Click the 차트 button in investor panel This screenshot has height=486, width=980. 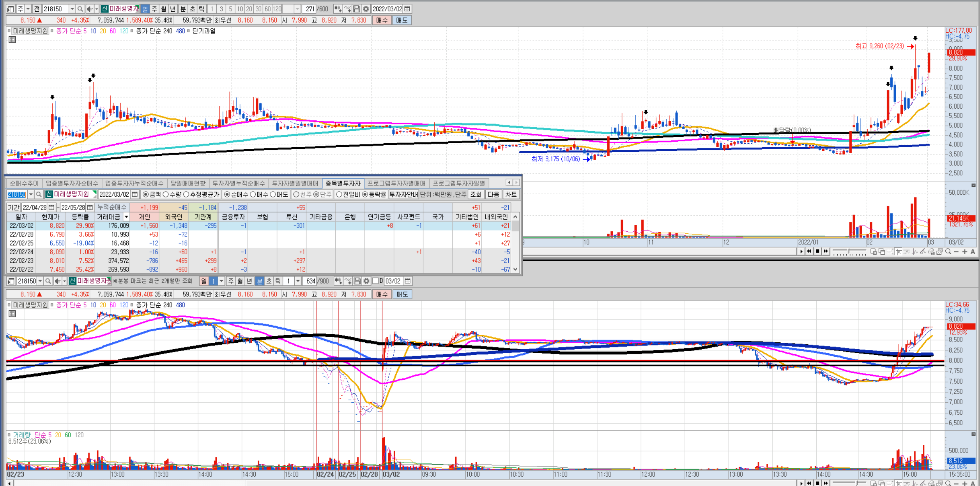[511, 194]
